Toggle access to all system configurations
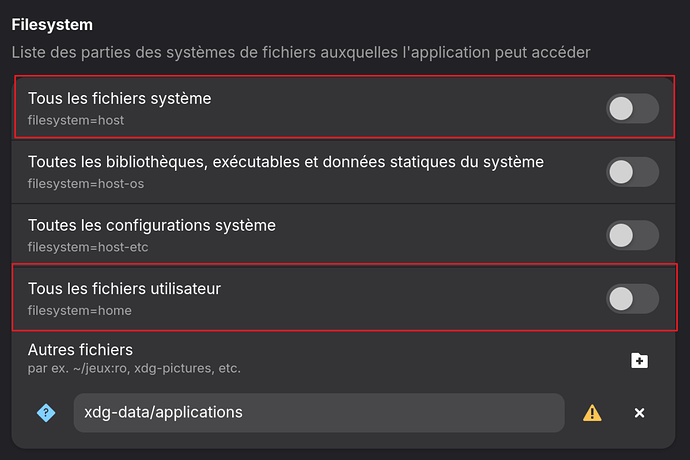Viewport: 690px width, 460px height. coord(632,235)
